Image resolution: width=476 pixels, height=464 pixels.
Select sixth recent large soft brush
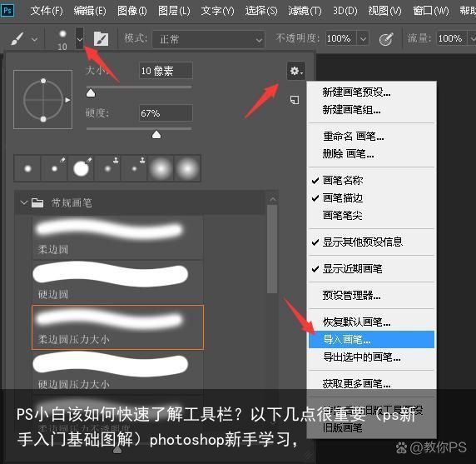(161, 168)
